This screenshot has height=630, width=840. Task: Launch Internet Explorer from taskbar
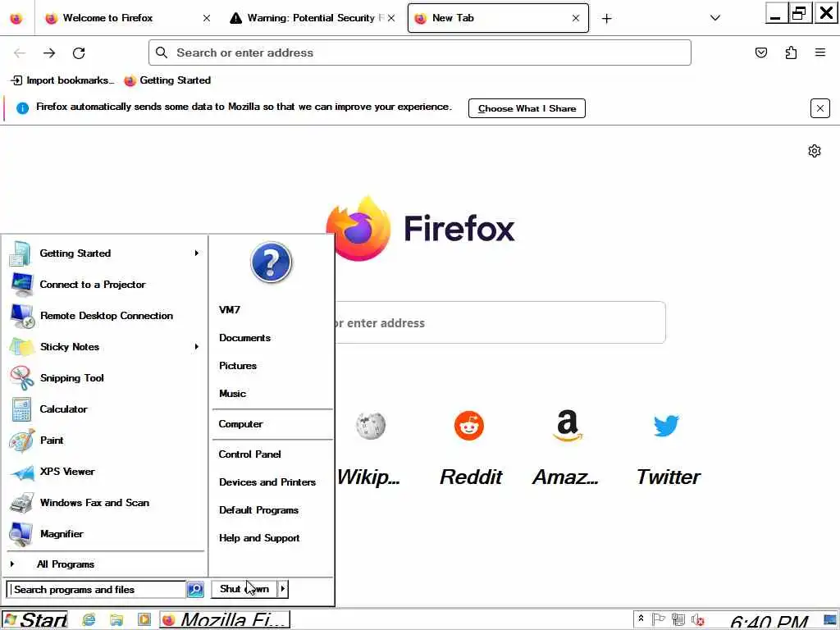(89, 620)
